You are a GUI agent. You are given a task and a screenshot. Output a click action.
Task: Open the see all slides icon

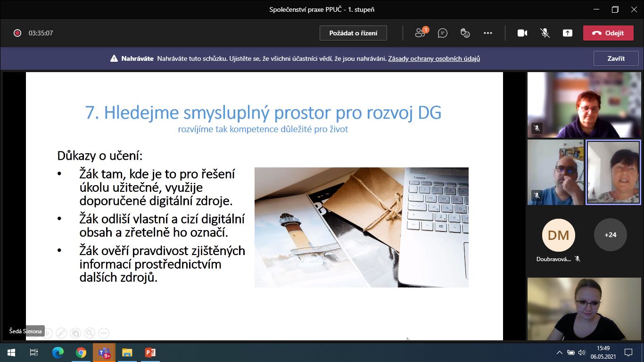coord(75,333)
